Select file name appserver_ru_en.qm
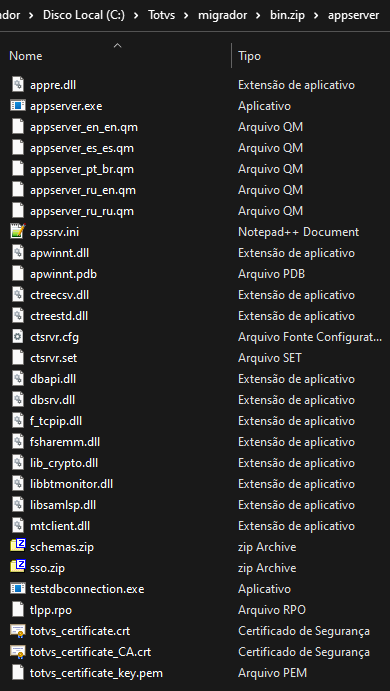This screenshot has height=691, width=390. coord(83,190)
